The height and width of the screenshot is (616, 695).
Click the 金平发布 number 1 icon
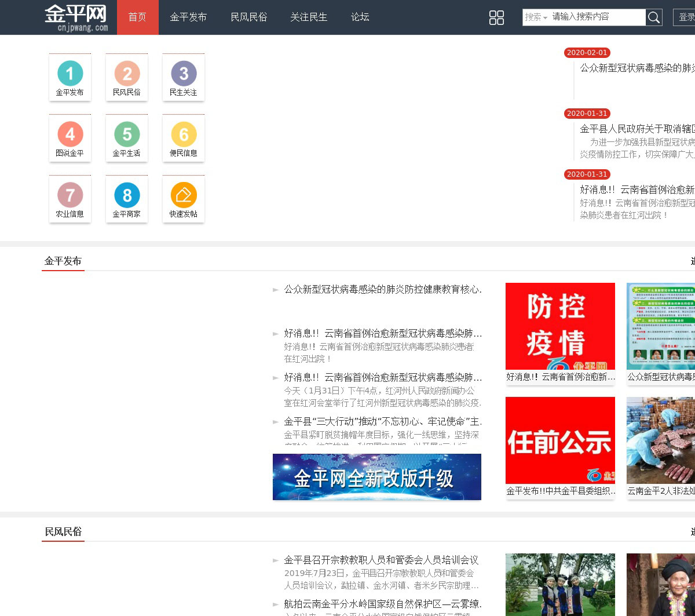pyautogui.click(x=70, y=74)
